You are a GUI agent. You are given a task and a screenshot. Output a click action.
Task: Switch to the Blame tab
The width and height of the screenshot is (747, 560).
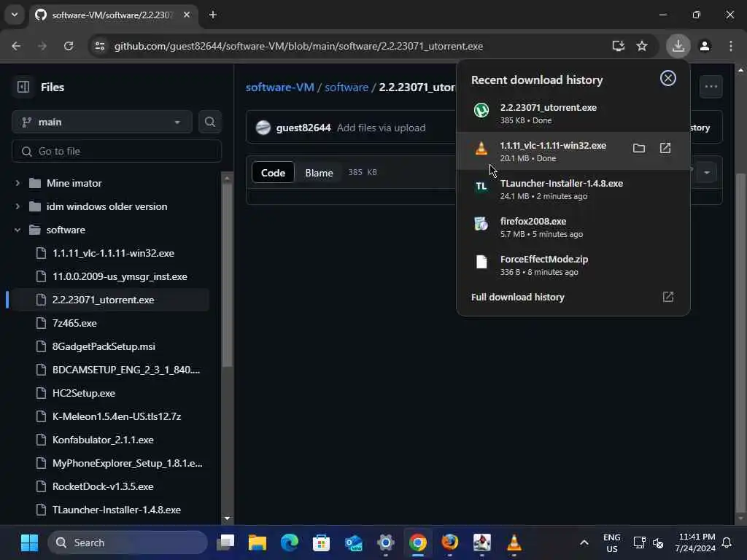pyautogui.click(x=319, y=172)
